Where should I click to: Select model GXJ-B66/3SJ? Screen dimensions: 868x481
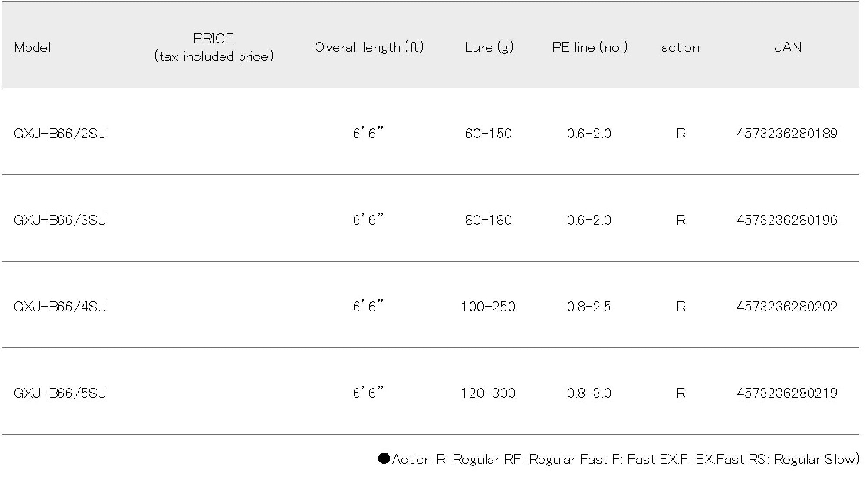[60, 220]
